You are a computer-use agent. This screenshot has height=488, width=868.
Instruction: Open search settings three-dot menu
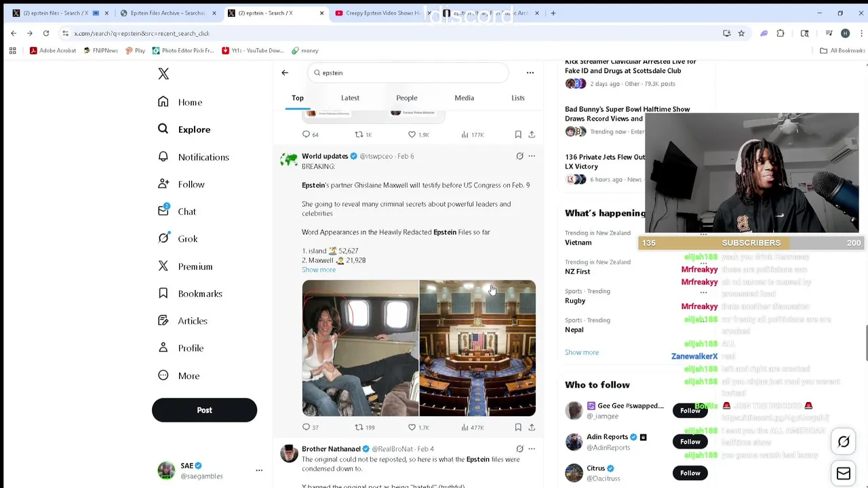[530, 73]
